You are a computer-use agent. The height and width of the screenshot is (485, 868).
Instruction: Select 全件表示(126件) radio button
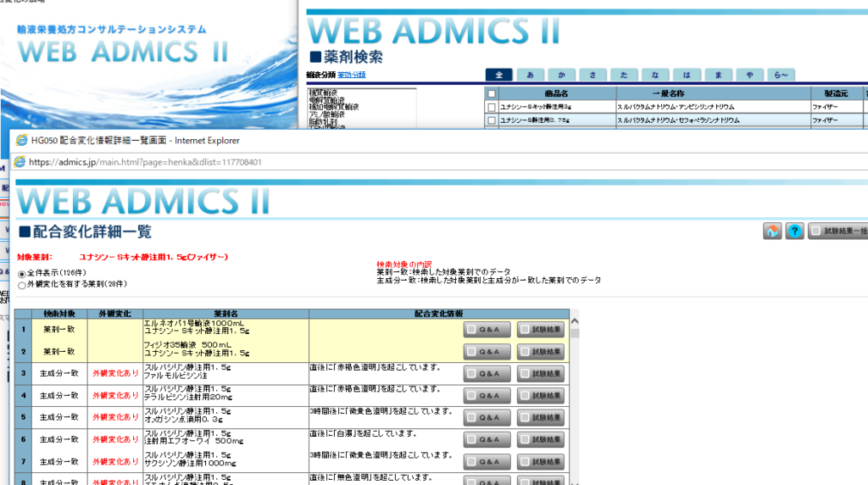tap(22, 274)
